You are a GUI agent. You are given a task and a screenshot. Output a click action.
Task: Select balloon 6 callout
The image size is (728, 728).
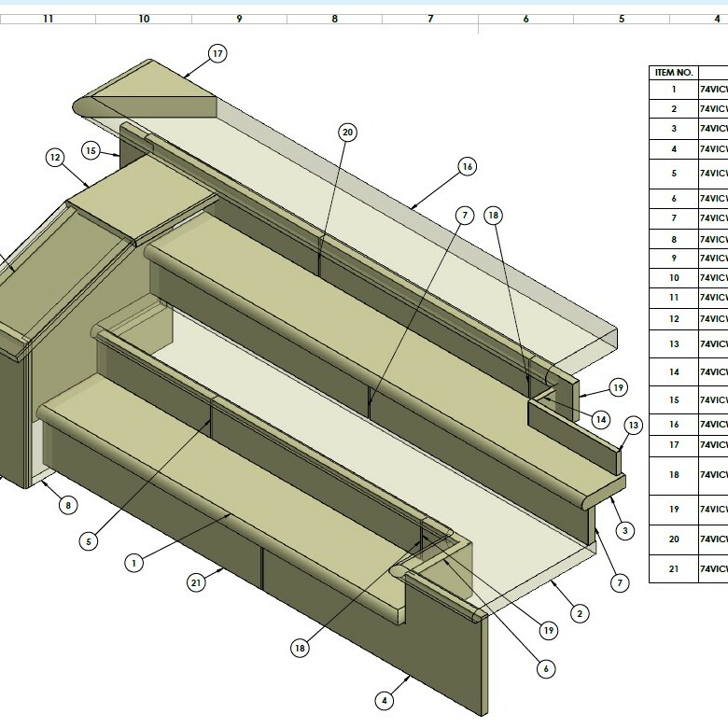coord(546,669)
